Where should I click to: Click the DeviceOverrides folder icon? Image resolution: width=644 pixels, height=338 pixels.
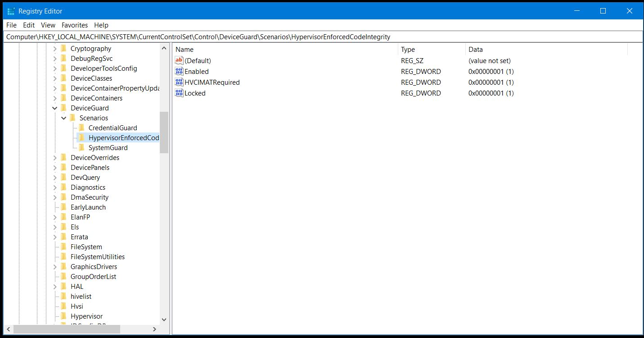(x=63, y=158)
